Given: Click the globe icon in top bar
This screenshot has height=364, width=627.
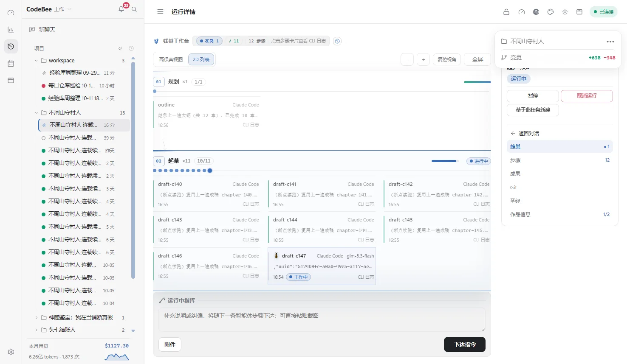Looking at the screenshot, I should tap(536, 12).
